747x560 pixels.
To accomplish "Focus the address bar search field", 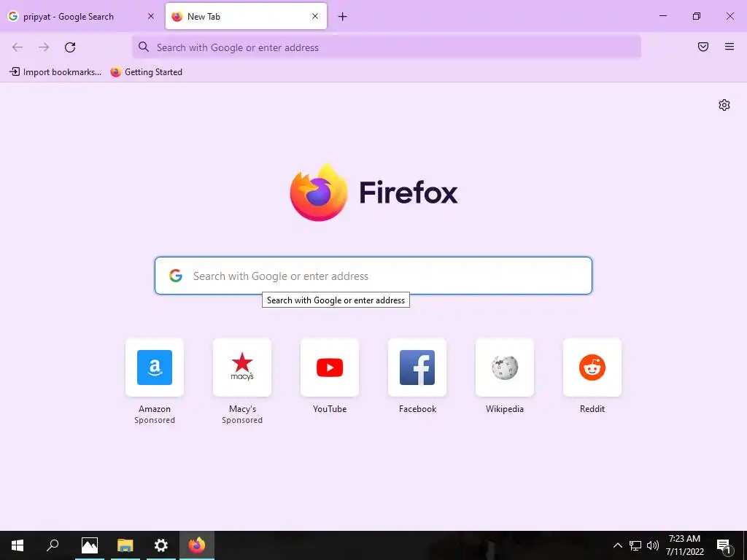I will (x=387, y=47).
